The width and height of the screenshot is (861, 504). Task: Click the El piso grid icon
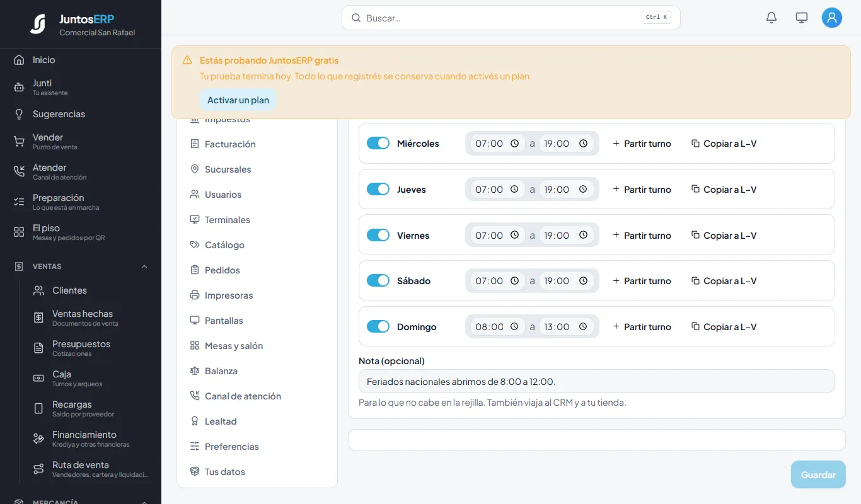click(x=19, y=232)
